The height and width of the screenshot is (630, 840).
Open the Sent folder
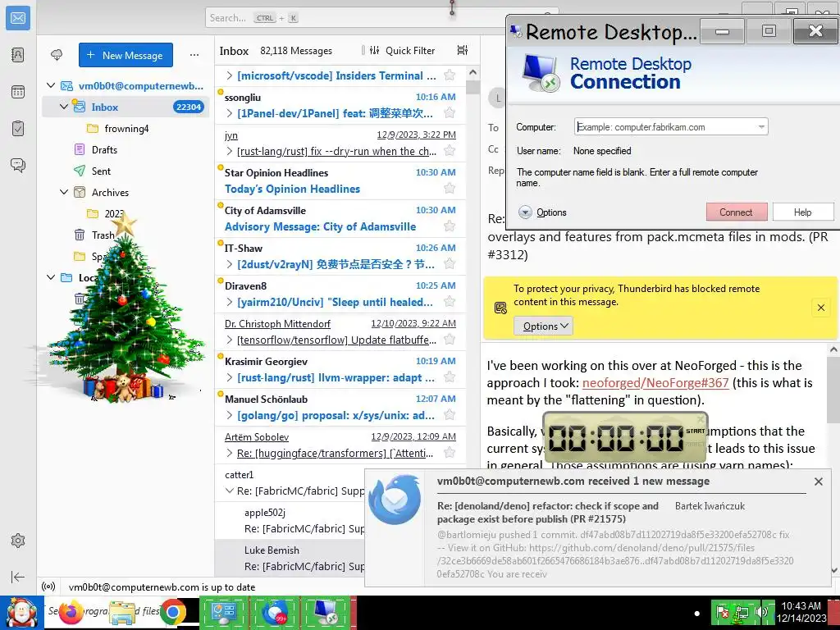click(126, 171)
